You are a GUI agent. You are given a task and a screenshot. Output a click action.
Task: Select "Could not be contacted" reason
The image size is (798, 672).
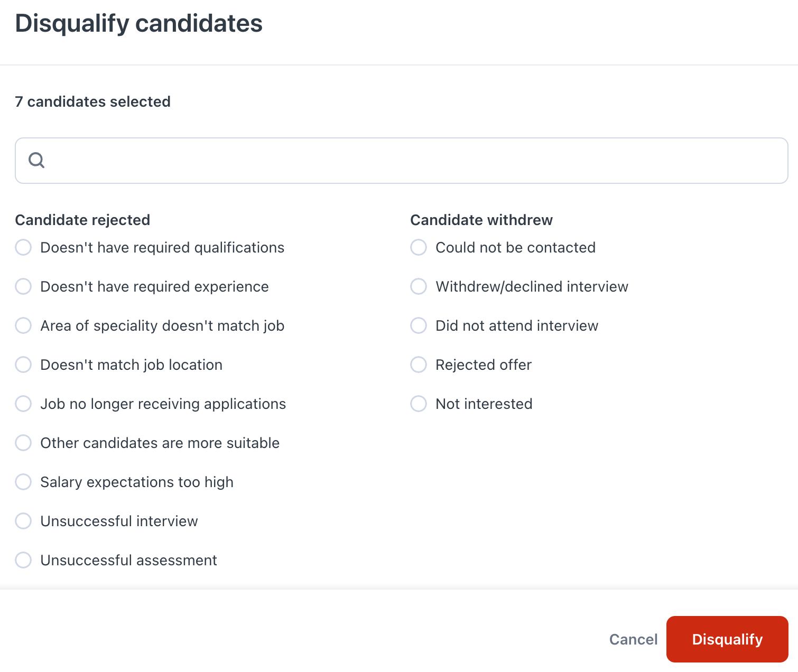coord(419,247)
